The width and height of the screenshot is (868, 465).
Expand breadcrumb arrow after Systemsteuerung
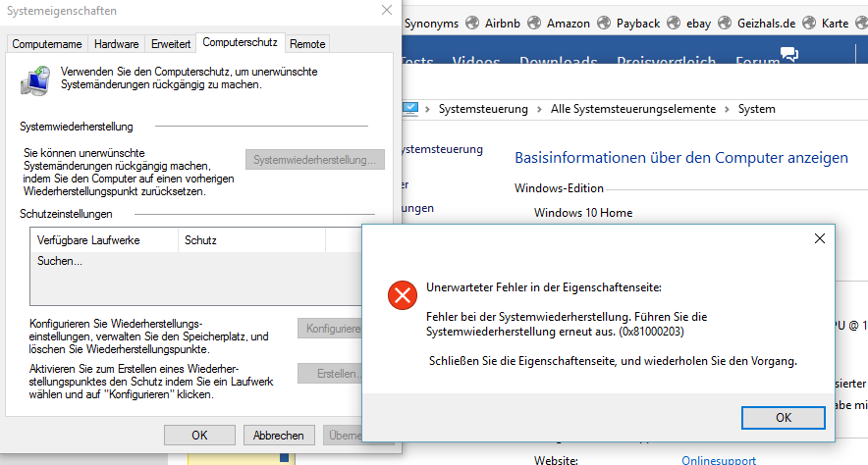click(x=539, y=110)
